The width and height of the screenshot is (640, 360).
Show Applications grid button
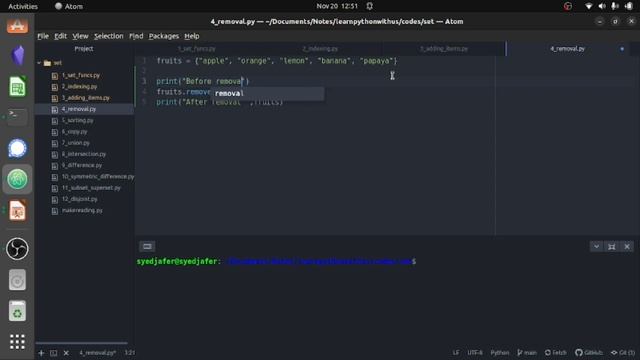coord(17,342)
